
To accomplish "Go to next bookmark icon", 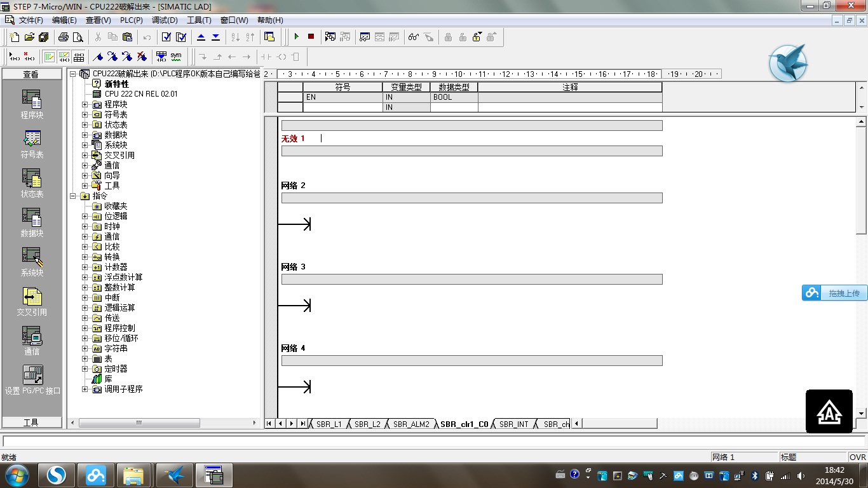I will pyautogui.click(x=112, y=57).
